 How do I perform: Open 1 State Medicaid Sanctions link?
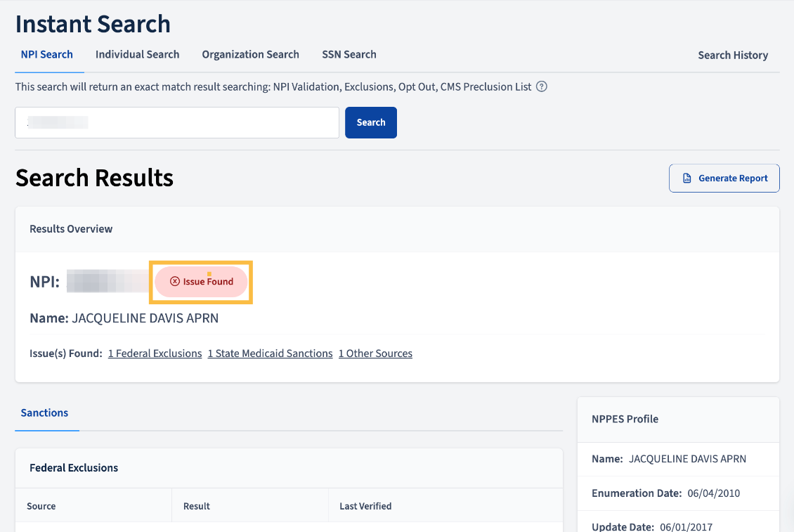click(270, 353)
